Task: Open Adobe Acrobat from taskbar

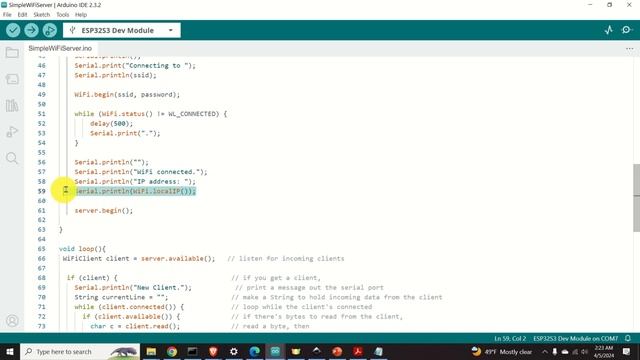Action: [358, 351]
